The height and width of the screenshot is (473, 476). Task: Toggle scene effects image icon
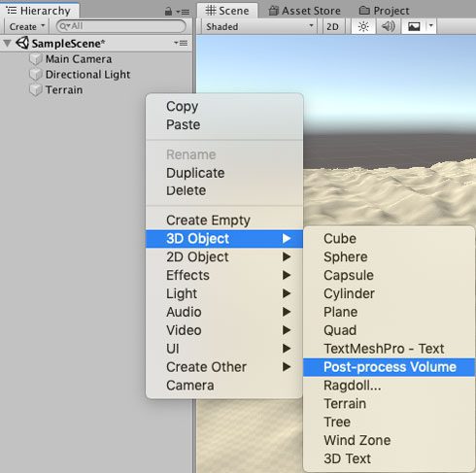click(414, 26)
